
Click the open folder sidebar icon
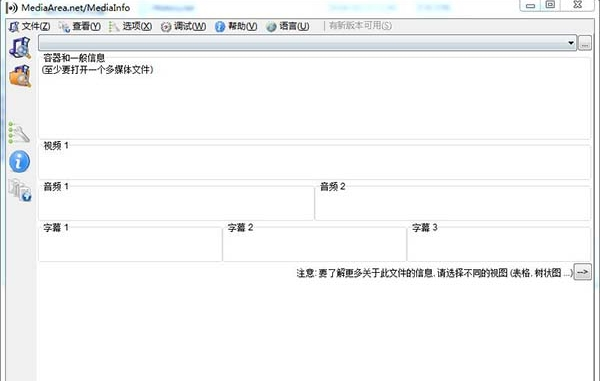point(20,76)
